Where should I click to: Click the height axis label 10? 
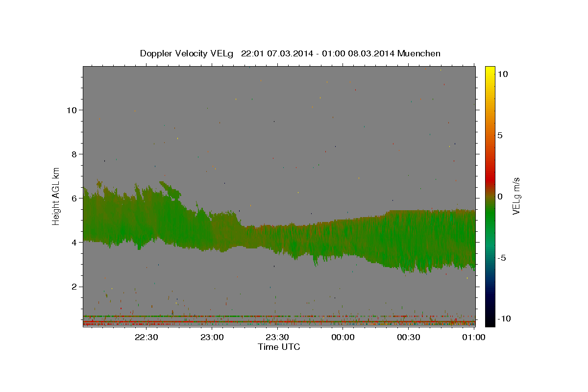point(71,110)
